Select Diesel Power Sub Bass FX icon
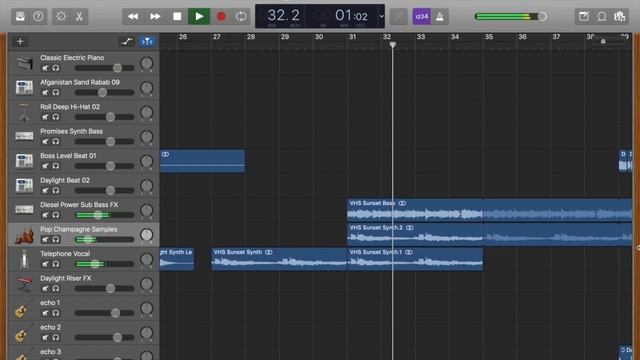 coord(24,209)
